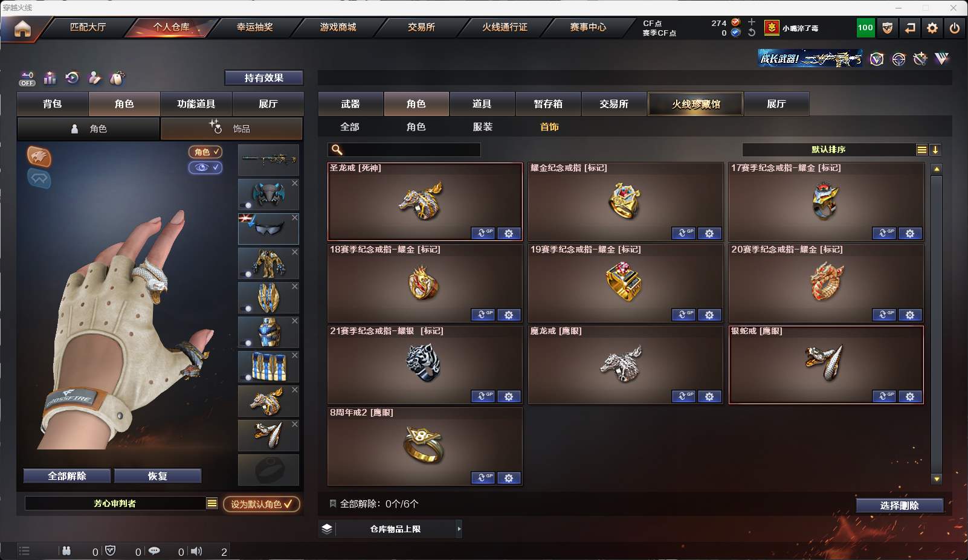Click the home icon in the top bar
968x560 pixels.
pyautogui.click(x=22, y=28)
